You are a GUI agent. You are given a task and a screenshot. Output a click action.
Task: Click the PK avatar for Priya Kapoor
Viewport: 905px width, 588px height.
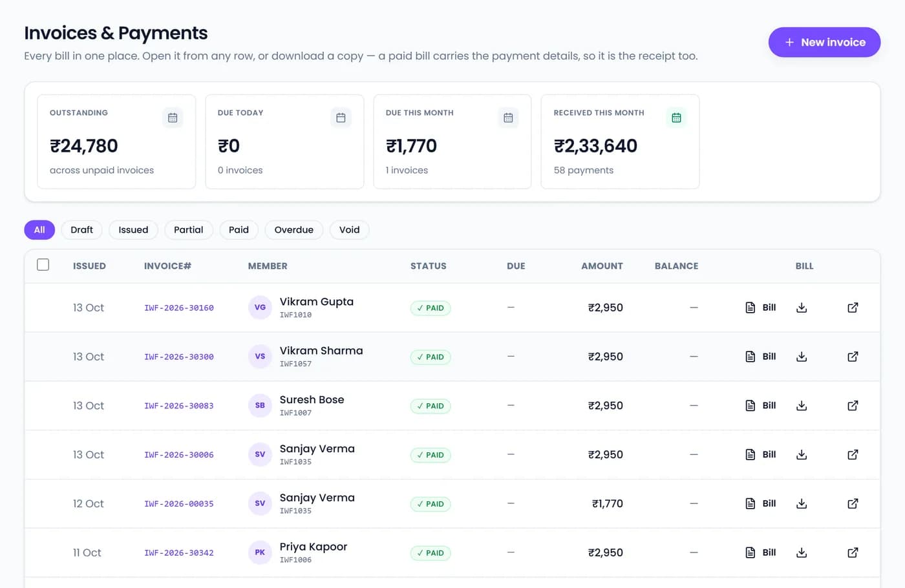(260, 552)
